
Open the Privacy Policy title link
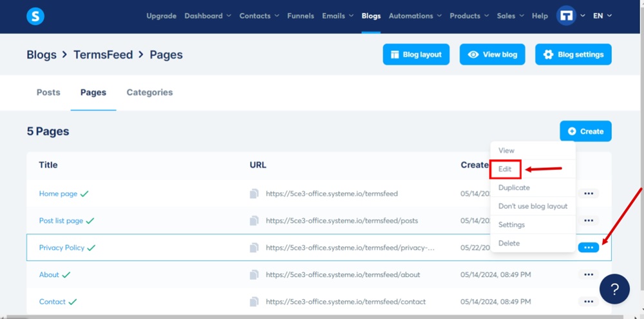click(x=62, y=248)
